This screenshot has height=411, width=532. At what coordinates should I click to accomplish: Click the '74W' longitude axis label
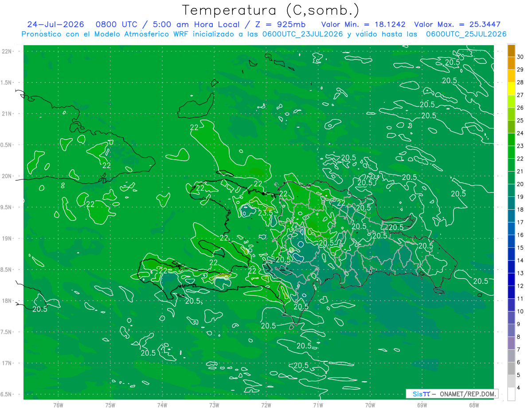pos(162,405)
